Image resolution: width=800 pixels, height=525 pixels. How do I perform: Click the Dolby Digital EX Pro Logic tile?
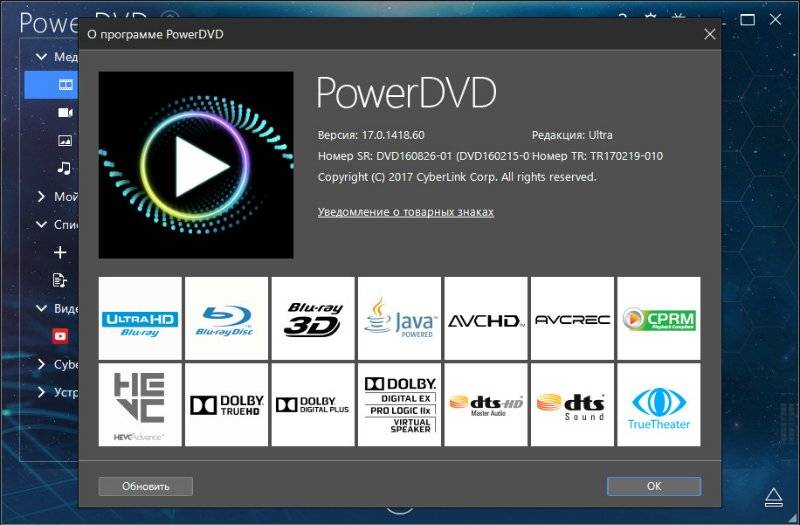click(x=399, y=405)
